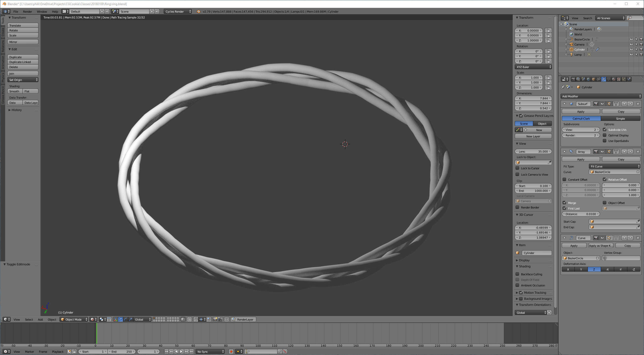The width and height of the screenshot is (644, 355).
Task: Open the Material properties tab icon
Action: 614,79
